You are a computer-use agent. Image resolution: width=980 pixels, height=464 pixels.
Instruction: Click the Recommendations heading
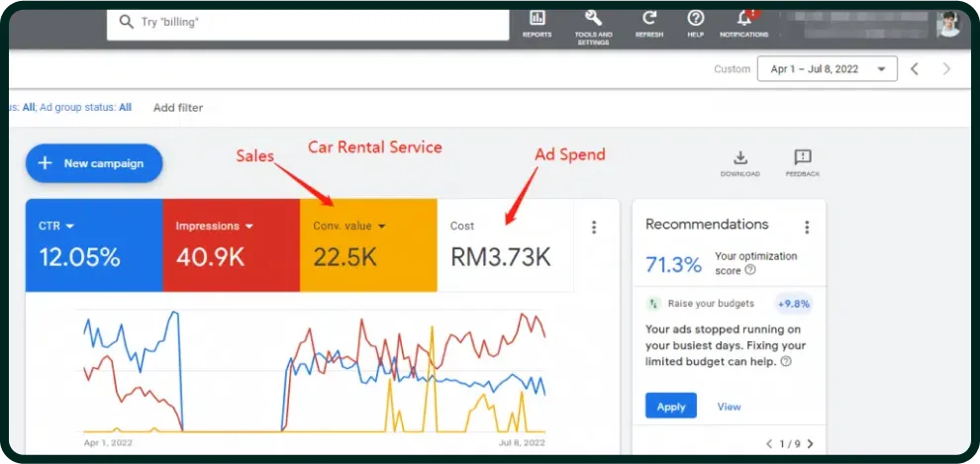pyautogui.click(x=707, y=225)
